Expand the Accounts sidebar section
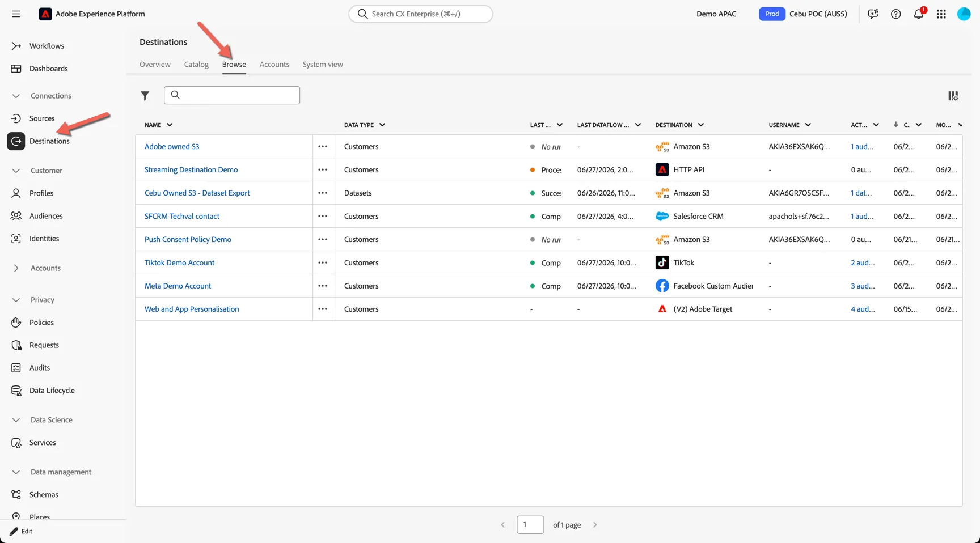The height and width of the screenshot is (543, 980). pos(16,268)
